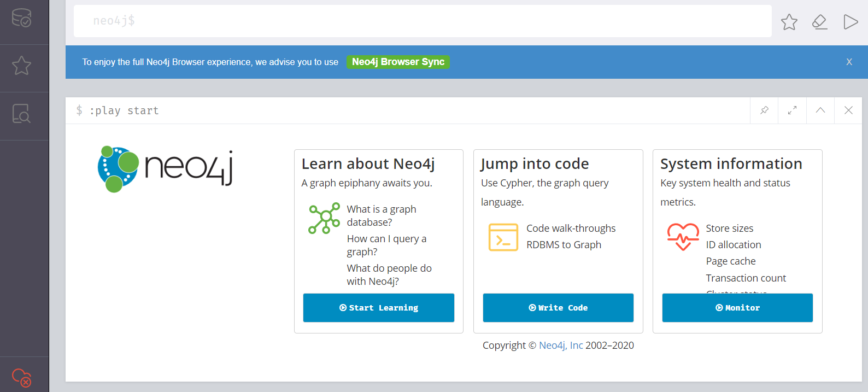868x392 pixels.
Task: Click the Jump into code heading
Action: coord(535,164)
